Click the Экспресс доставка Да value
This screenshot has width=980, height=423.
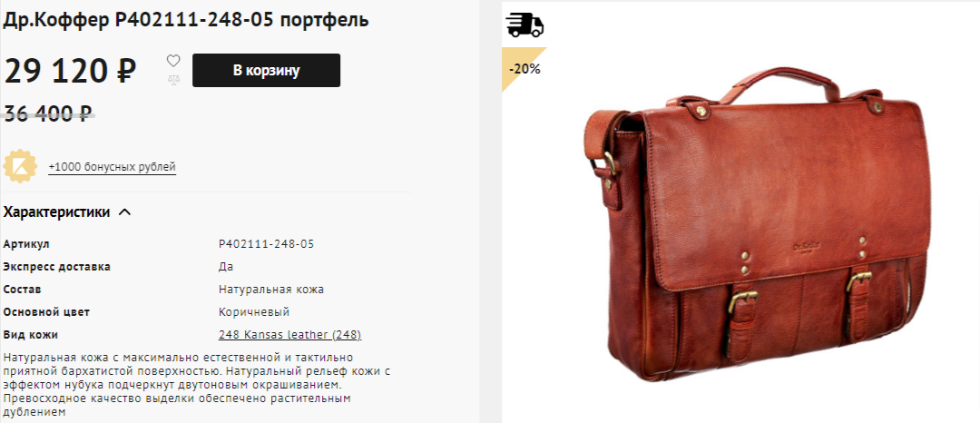226,267
